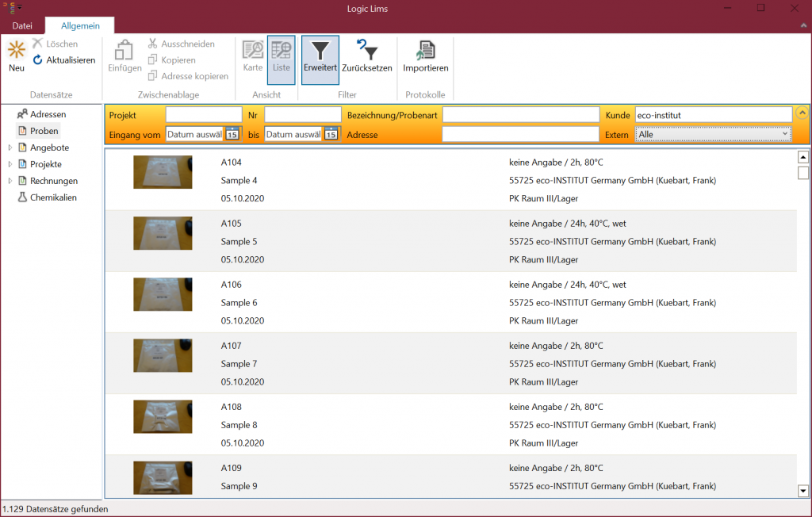Select the Allgemein ribbon tab
This screenshot has height=517, width=812.
tap(80, 26)
